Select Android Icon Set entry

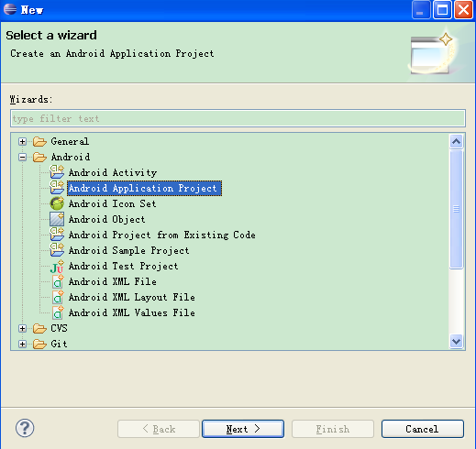(x=113, y=203)
